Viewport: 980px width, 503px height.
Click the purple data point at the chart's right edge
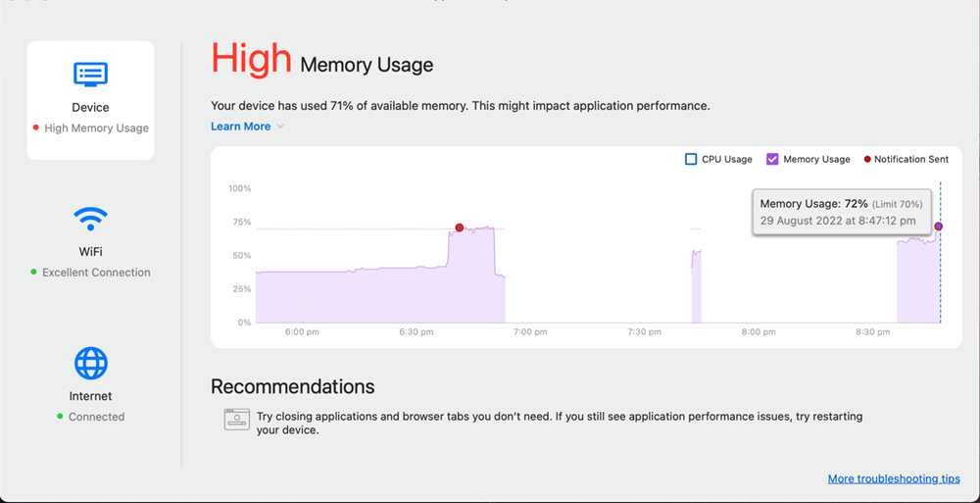(938, 226)
